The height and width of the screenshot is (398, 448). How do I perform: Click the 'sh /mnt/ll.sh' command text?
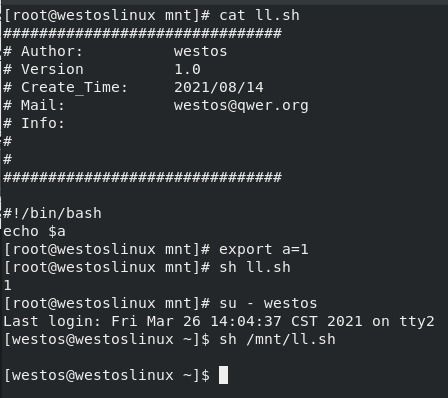tap(277, 339)
